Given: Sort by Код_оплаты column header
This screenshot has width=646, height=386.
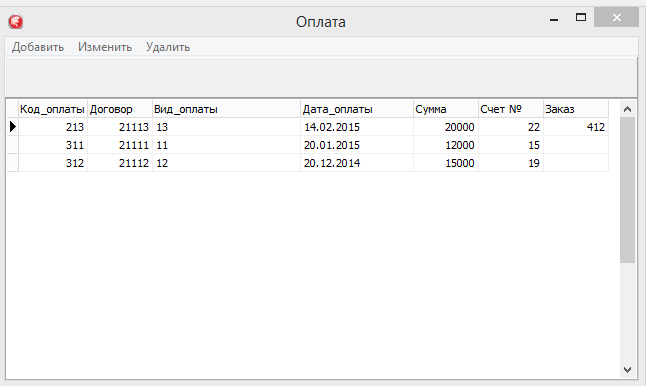Looking at the screenshot, I should pyautogui.click(x=53, y=109).
